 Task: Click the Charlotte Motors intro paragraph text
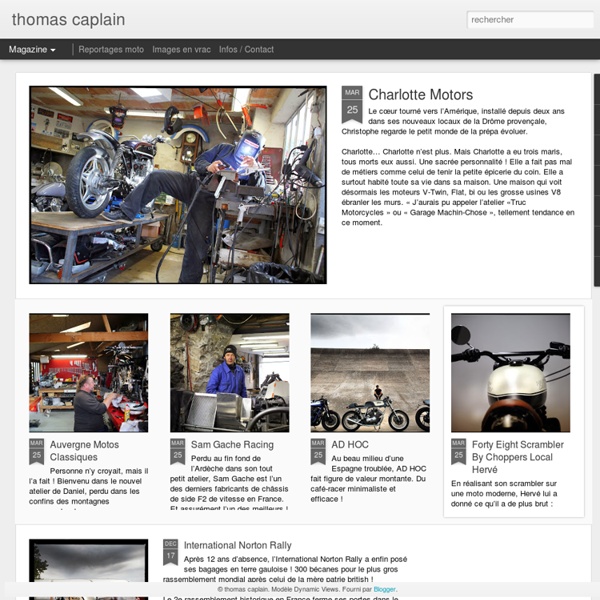click(x=453, y=121)
